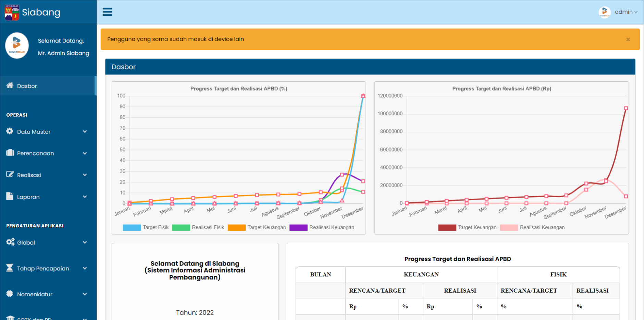Click the Siabang brand title link
Image resolution: width=644 pixels, height=320 pixels.
(x=41, y=12)
